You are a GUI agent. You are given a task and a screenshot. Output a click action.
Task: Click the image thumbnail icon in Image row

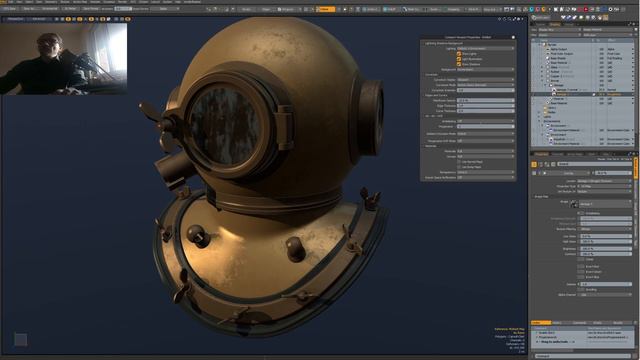[574, 204]
